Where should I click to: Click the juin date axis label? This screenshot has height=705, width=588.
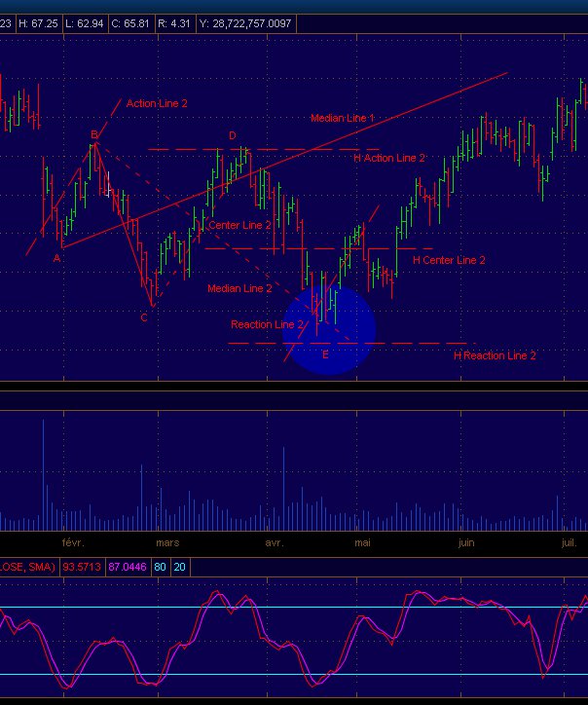click(466, 542)
